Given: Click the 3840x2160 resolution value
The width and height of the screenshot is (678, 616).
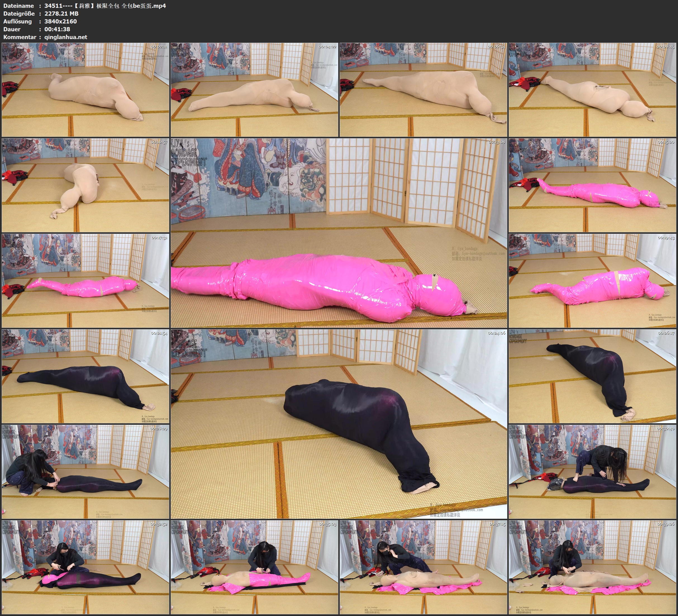Looking at the screenshot, I should pyautogui.click(x=61, y=21).
